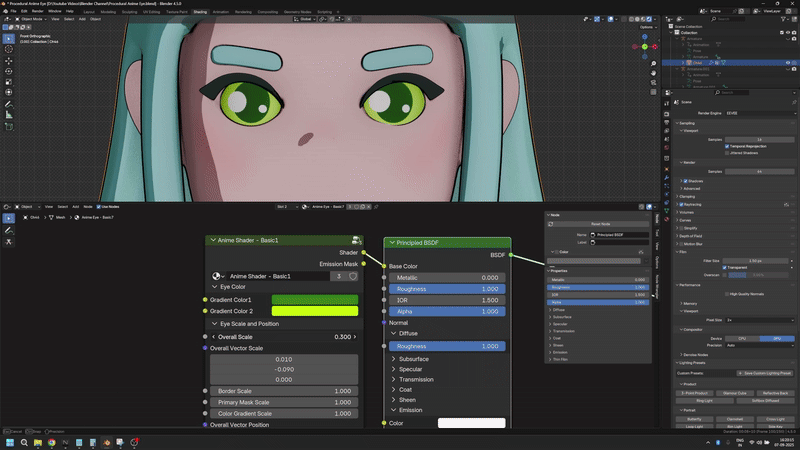Apply Butterfly portrait lighting preset

pos(694,419)
